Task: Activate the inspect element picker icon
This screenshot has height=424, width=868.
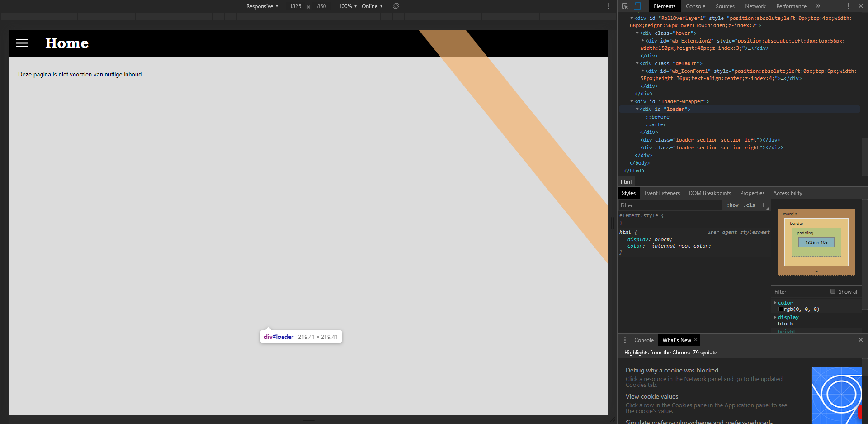Action: point(625,6)
